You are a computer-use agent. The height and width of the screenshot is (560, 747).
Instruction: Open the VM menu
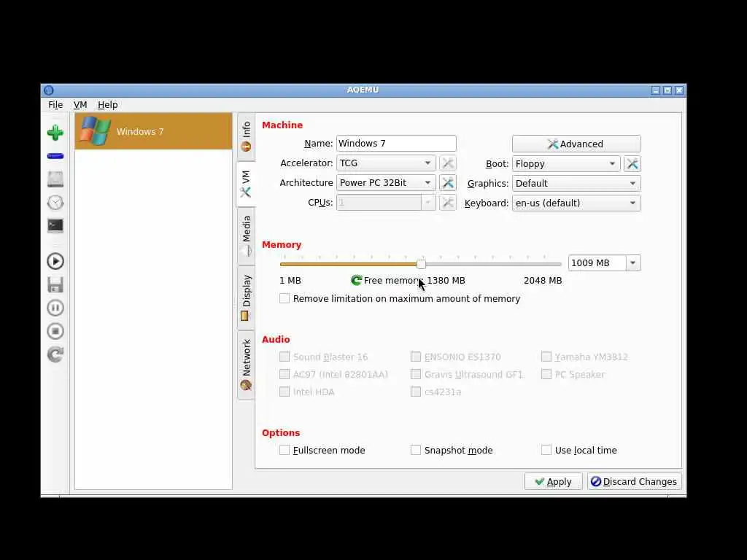(x=80, y=105)
